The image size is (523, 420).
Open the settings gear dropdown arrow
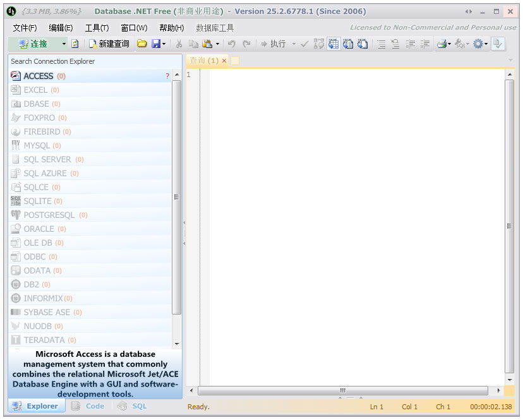coord(486,44)
